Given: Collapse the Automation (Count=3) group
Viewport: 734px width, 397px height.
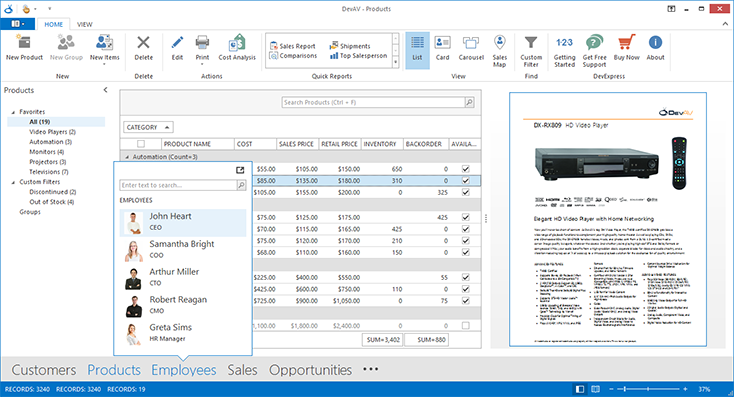Looking at the screenshot, I should [127, 157].
